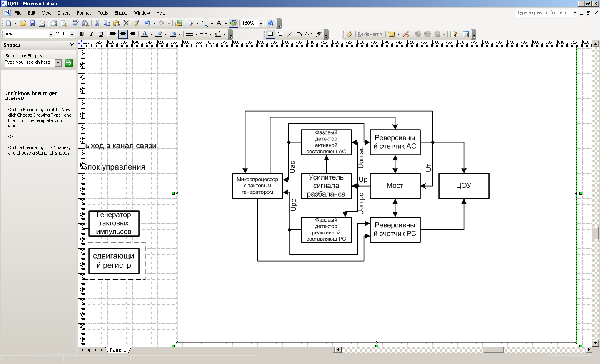Viewport: 600px width, 364px height.
Task: Select the Line drawing tool
Action: (x=290, y=34)
